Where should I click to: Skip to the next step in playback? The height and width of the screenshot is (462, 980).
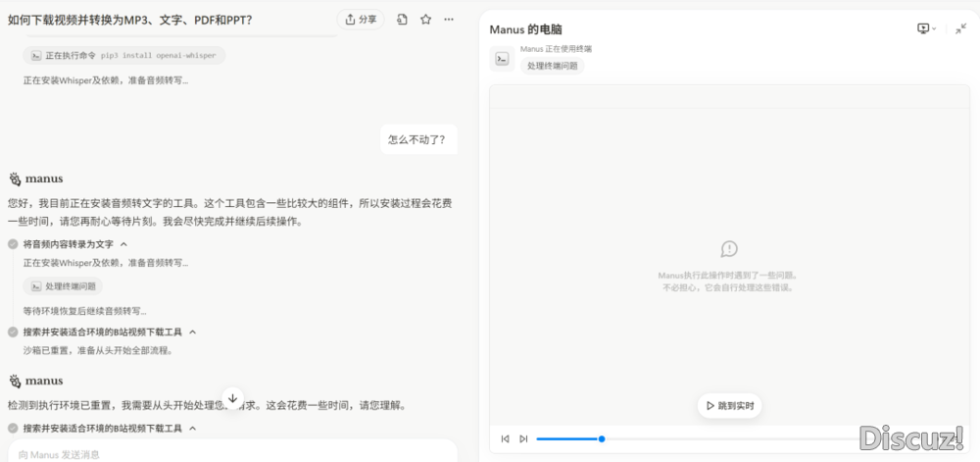pos(523,438)
